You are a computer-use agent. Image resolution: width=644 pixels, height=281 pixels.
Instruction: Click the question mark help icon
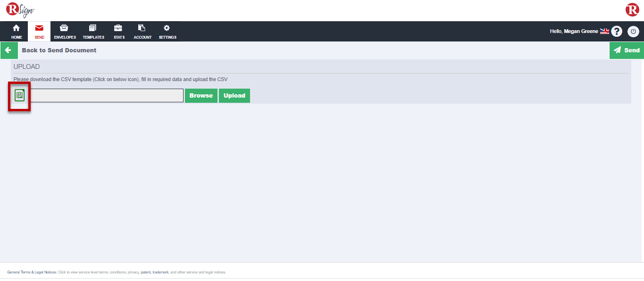[617, 32]
